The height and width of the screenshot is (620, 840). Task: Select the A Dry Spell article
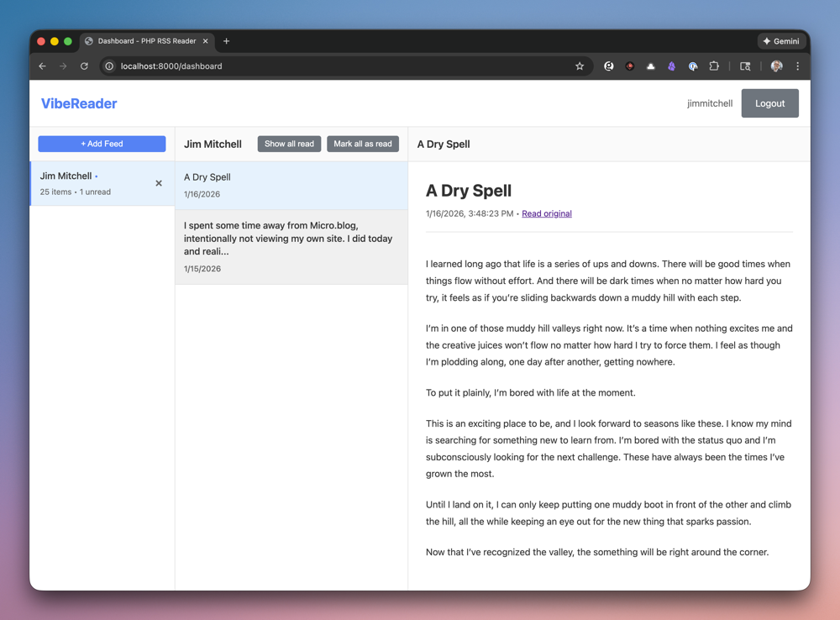coord(291,185)
